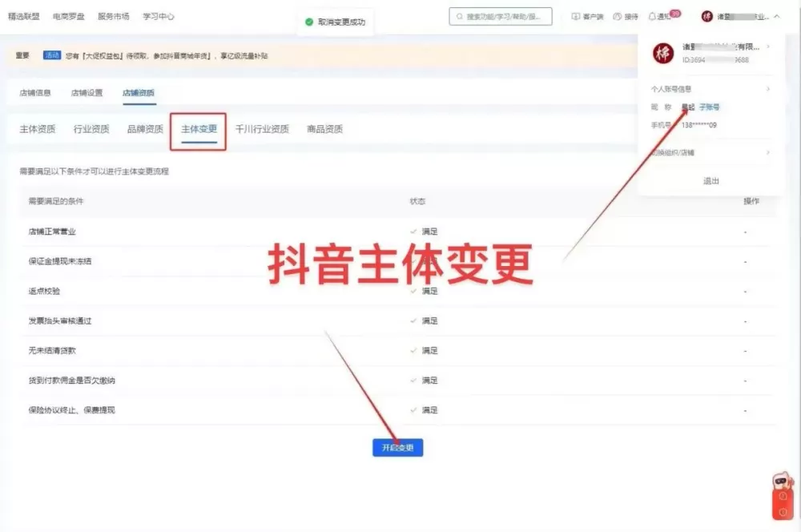This screenshot has width=801, height=532.
Task: Click the 开启变更 button
Action: 397,448
